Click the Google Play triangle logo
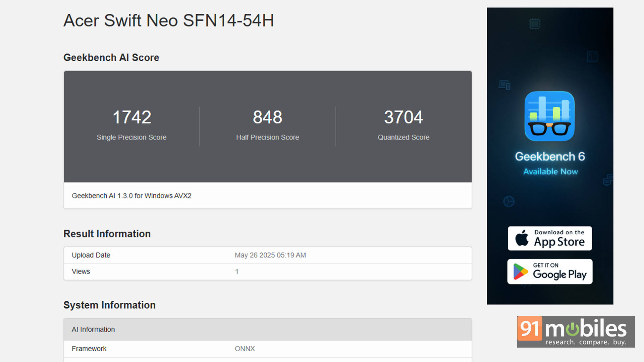Screen dimensions: 644x362 click(520, 271)
